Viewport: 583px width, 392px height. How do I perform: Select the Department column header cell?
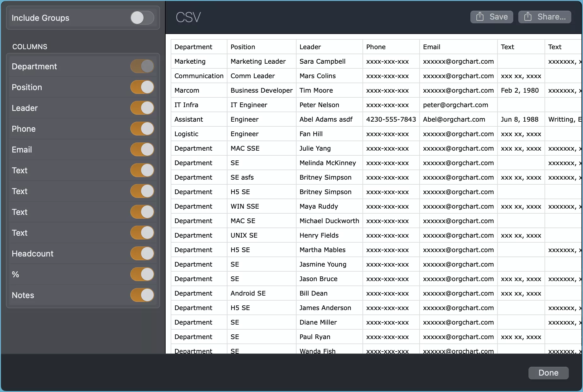pos(199,47)
